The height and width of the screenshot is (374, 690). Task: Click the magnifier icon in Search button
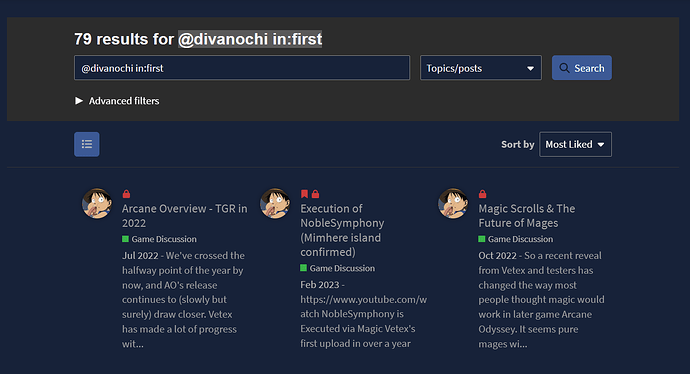tap(564, 68)
